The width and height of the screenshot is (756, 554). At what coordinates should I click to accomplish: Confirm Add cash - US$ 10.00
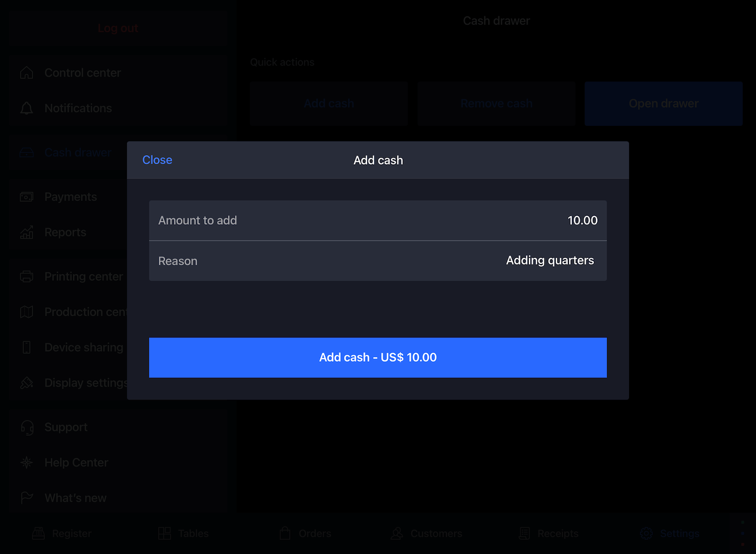377,357
